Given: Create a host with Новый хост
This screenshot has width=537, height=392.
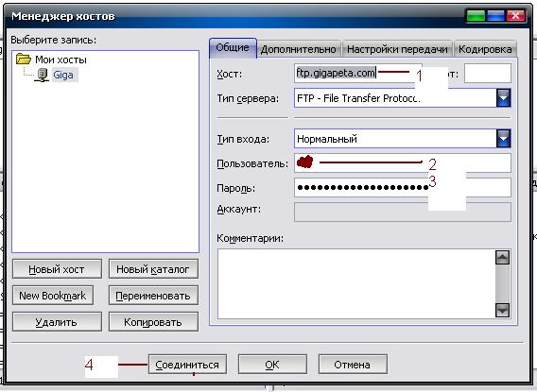Looking at the screenshot, I should (57, 269).
